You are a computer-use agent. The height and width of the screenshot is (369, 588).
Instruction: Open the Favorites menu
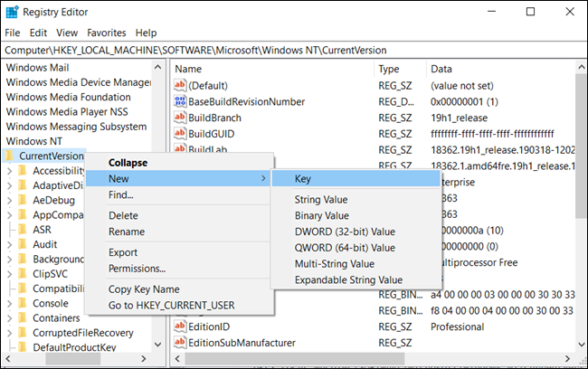(x=107, y=33)
